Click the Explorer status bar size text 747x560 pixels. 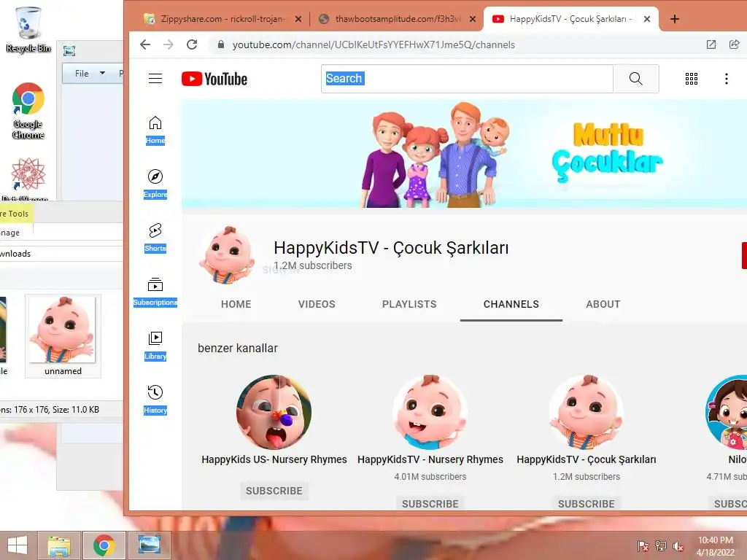[50, 410]
